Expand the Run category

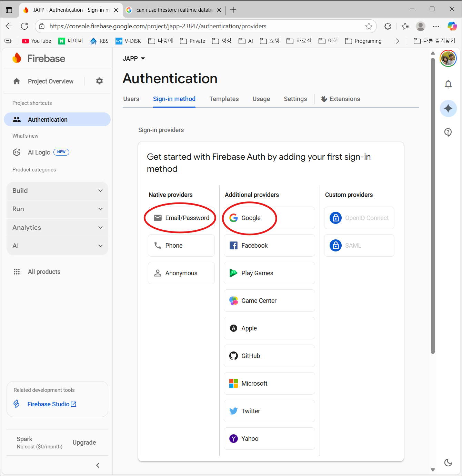point(57,209)
